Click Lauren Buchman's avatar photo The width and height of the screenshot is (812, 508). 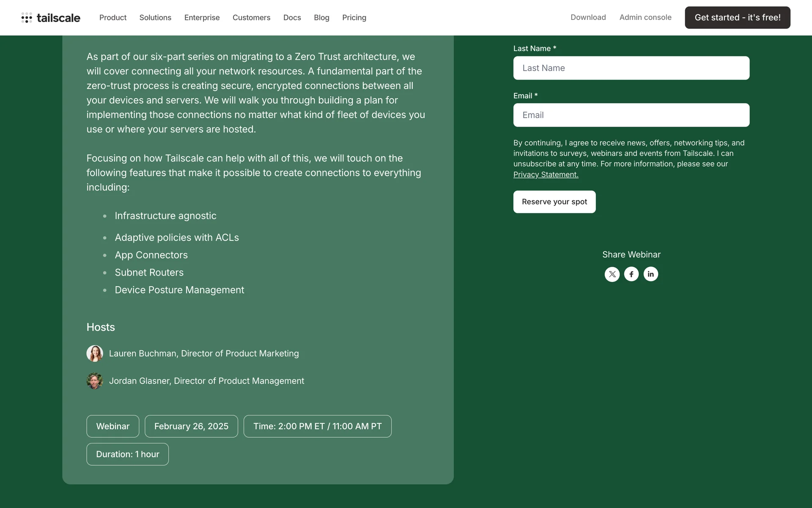[x=95, y=353]
